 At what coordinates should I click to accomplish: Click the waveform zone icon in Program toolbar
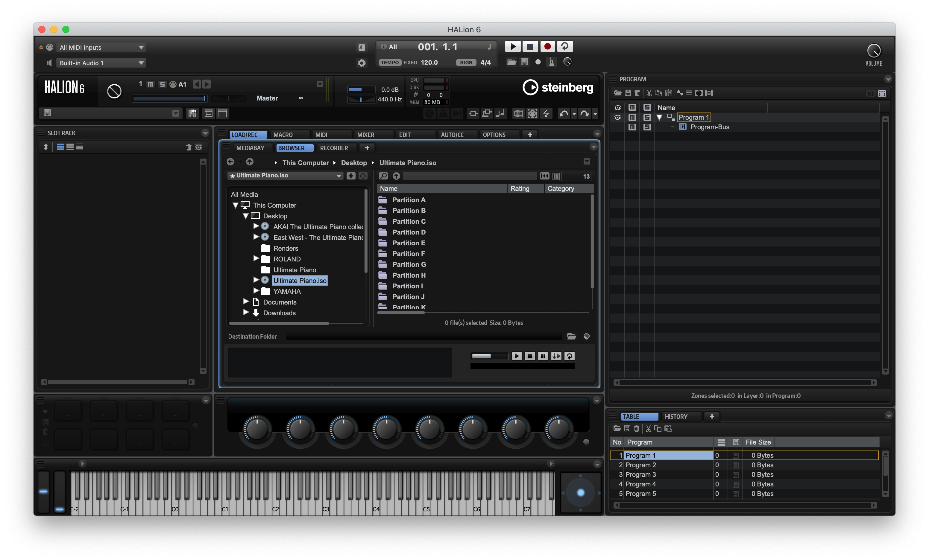(x=680, y=93)
